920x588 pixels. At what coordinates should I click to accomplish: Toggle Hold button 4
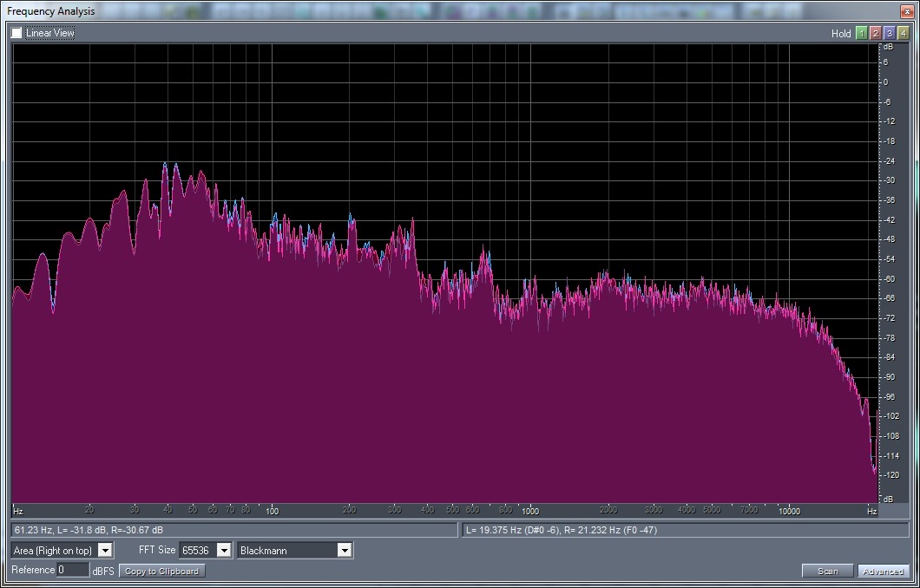point(903,34)
